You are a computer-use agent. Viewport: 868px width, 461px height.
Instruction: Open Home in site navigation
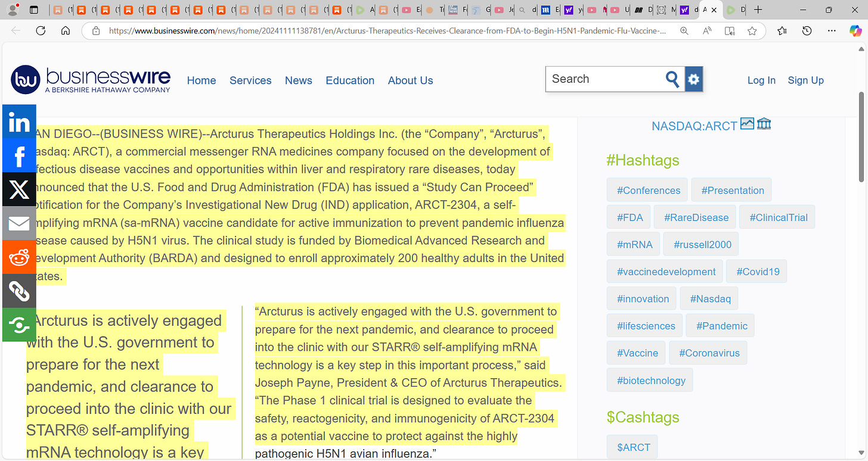coord(201,80)
